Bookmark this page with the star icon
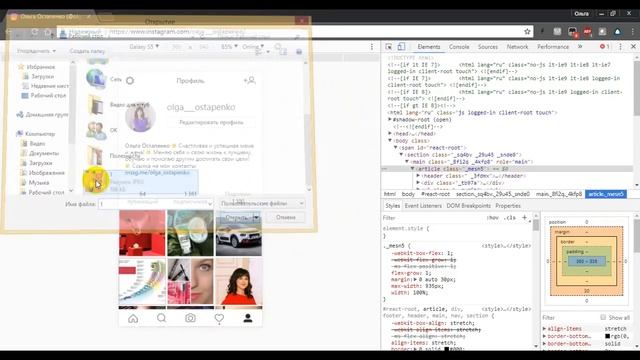The image size is (640, 360). point(527,31)
